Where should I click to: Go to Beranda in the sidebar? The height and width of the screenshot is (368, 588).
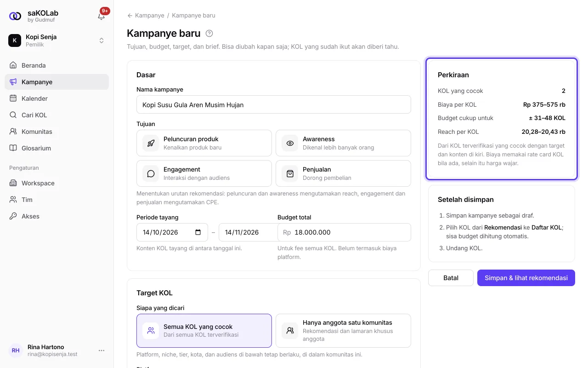pos(57,65)
